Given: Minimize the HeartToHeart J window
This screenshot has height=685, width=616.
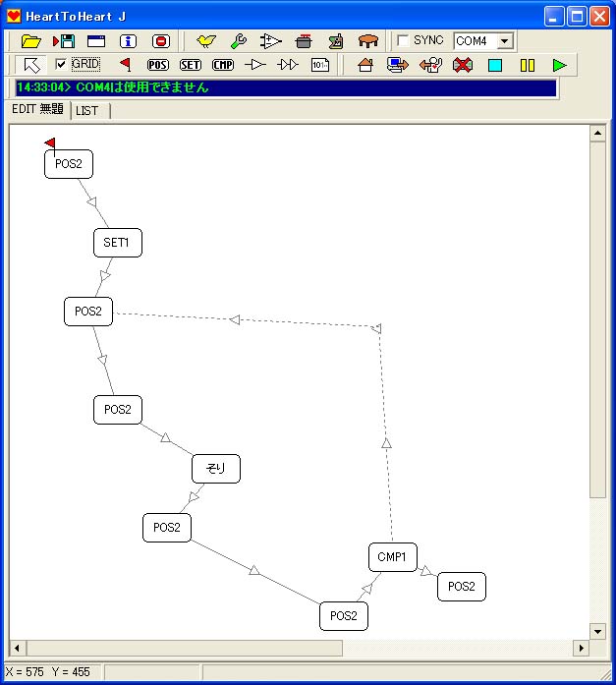Looking at the screenshot, I should (553, 17).
